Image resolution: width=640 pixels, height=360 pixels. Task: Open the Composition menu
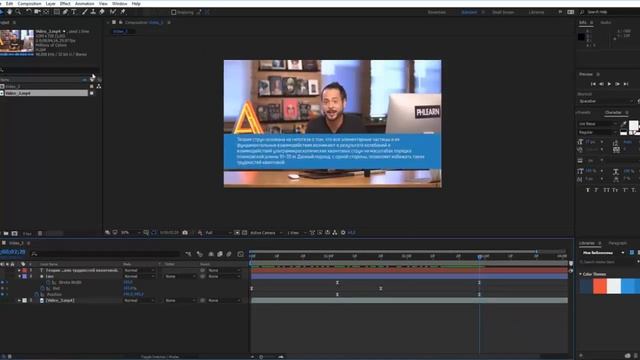29,3
